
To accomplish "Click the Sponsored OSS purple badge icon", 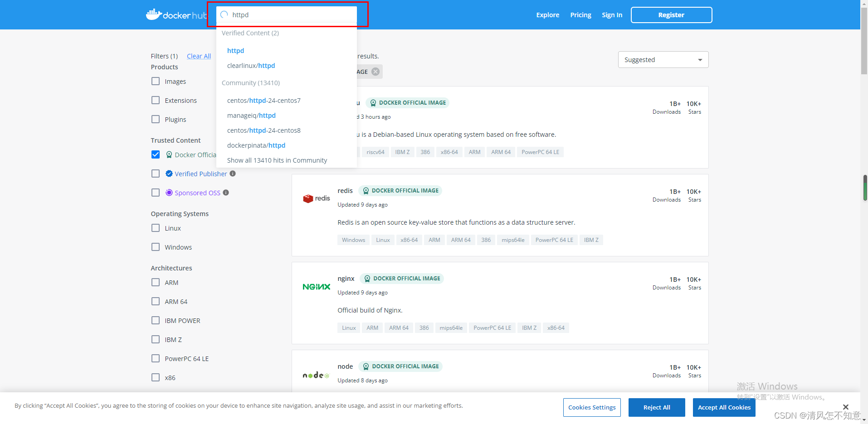I will 169,193.
